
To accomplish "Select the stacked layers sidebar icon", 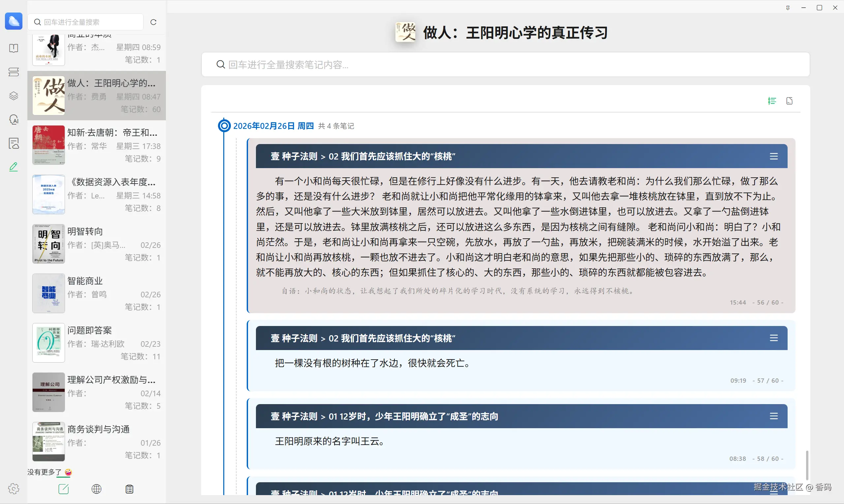I will click(x=14, y=96).
